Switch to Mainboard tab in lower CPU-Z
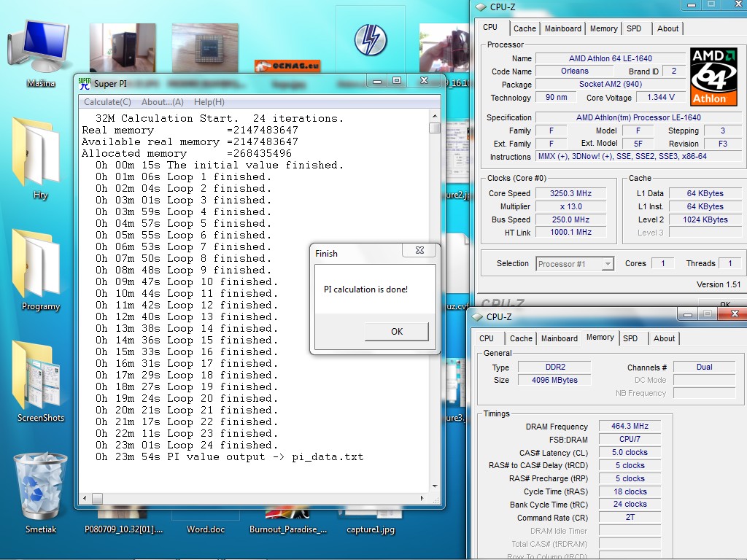This screenshot has width=747, height=560. coord(560,338)
